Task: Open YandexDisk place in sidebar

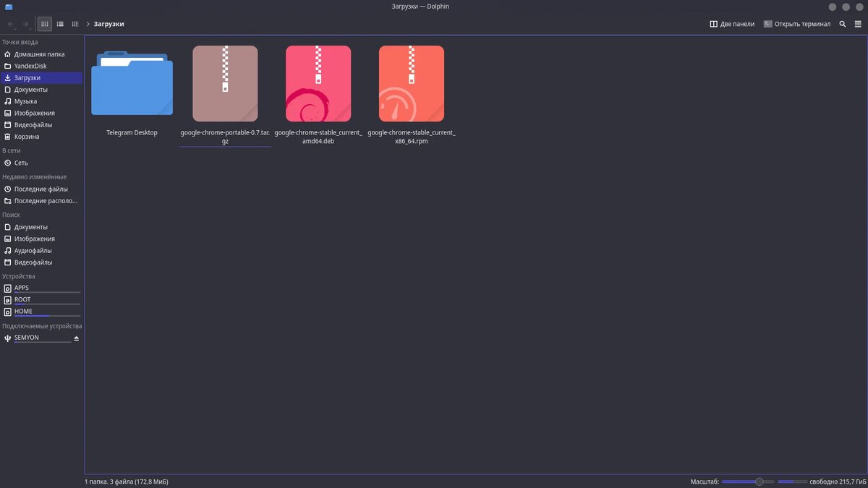Action: click(42, 66)
